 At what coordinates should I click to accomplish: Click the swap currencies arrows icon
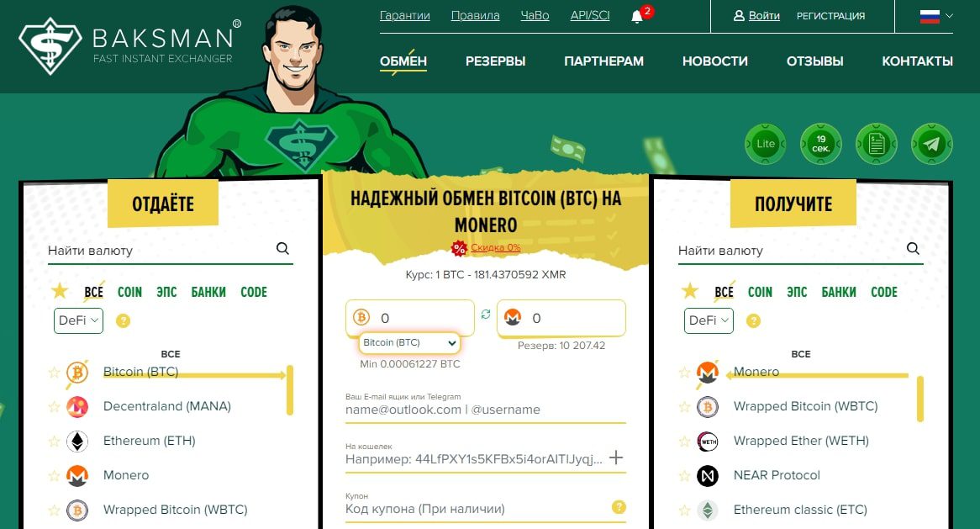(x=486, y=315)
